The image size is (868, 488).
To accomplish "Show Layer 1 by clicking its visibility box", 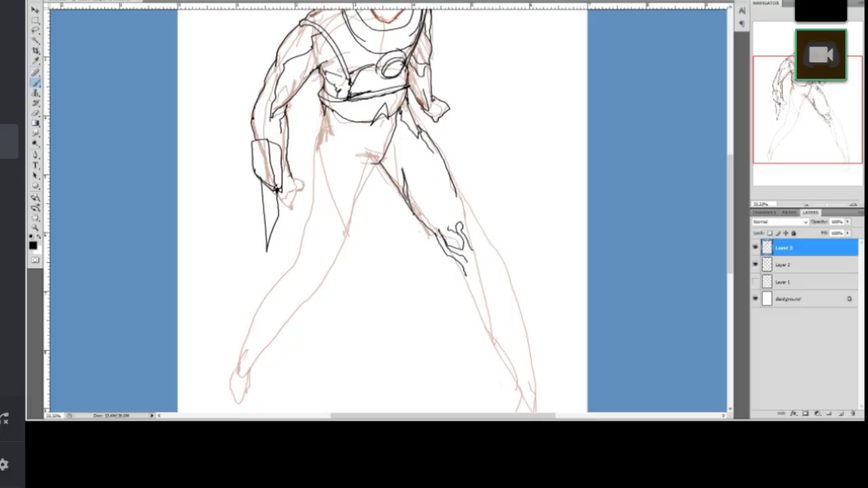I will point(756,282).
